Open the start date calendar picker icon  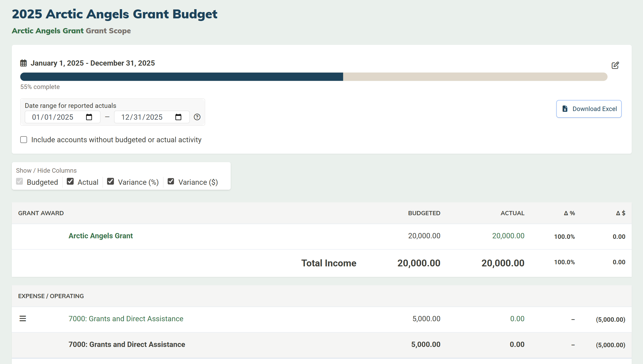point(89,117)
